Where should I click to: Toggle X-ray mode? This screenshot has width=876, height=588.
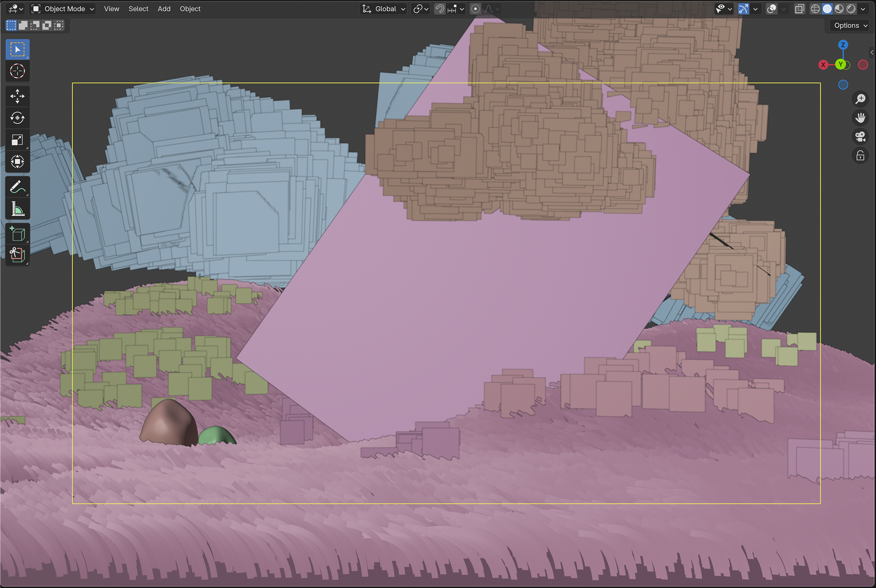(x=799, y=9)
